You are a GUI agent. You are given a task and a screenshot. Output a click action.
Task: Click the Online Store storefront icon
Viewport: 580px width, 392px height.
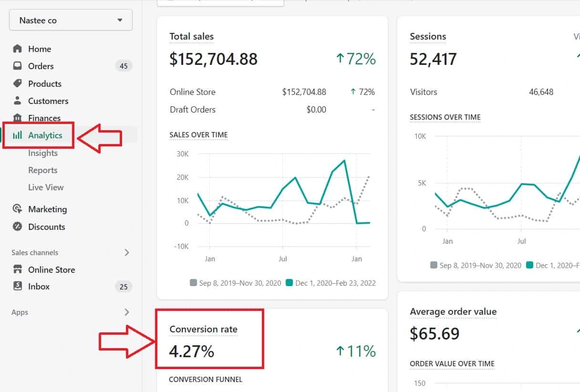coord(18,269)
